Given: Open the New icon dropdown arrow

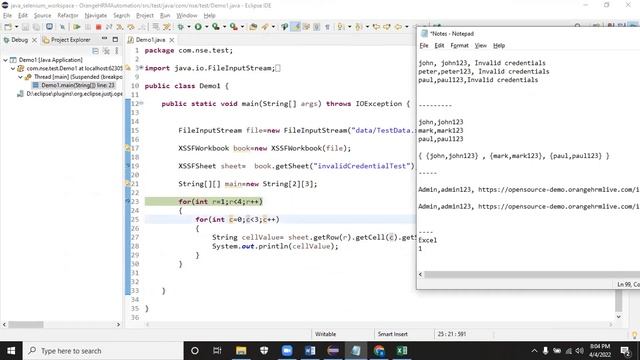Looking at the screenshot, I should pyautogui.click(x=16, y=27).
